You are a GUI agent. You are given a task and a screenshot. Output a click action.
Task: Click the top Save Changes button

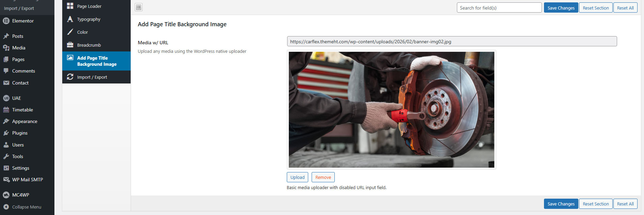tap(561, 8)
